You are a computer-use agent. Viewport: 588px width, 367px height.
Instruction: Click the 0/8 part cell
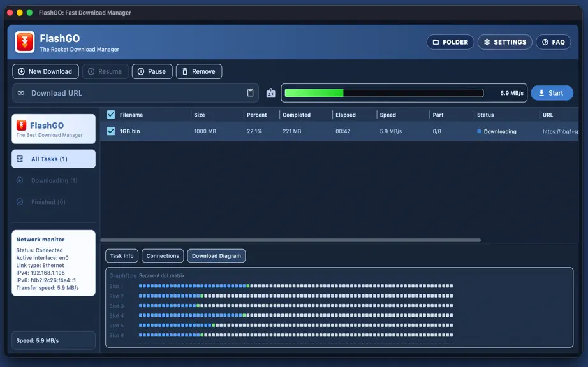[437, 131]
